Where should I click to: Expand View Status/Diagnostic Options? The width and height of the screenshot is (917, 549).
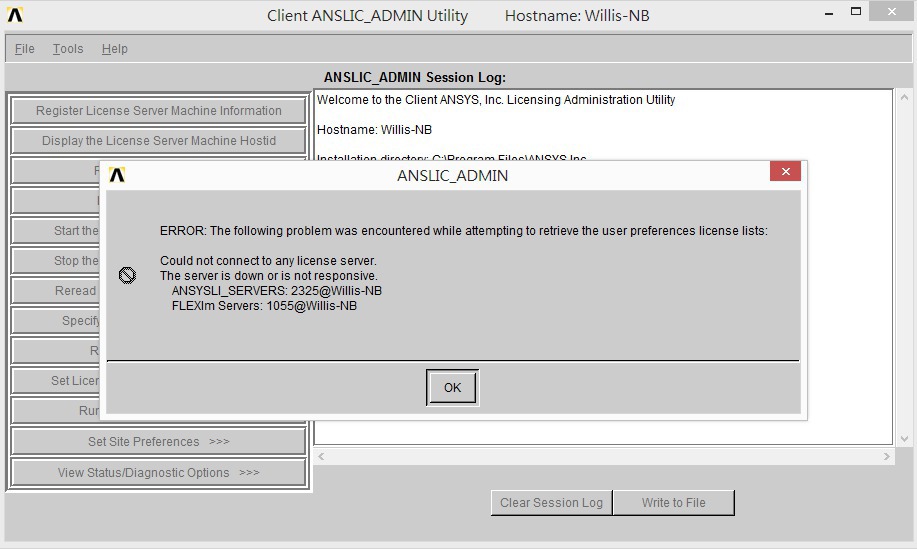point(158,472)
